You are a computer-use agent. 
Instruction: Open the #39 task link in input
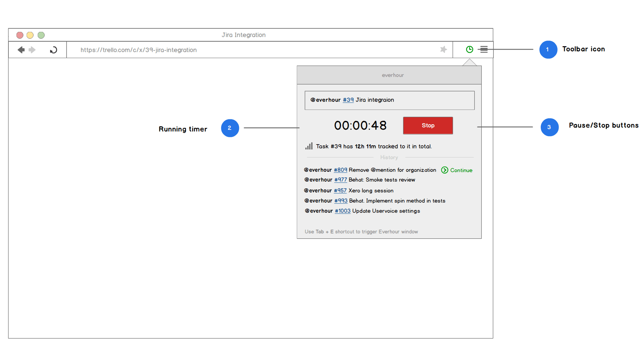(348, 100)
